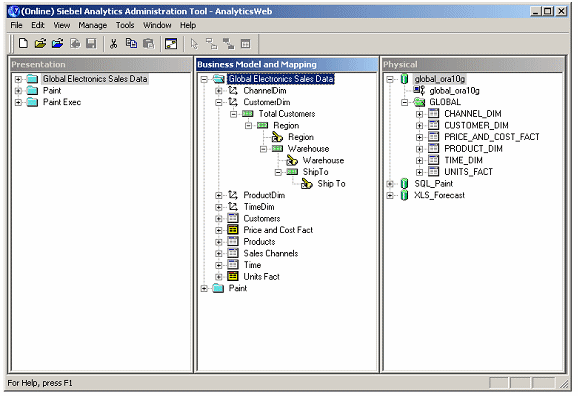
Task: Click the Region level key icon
Action: 277,137
